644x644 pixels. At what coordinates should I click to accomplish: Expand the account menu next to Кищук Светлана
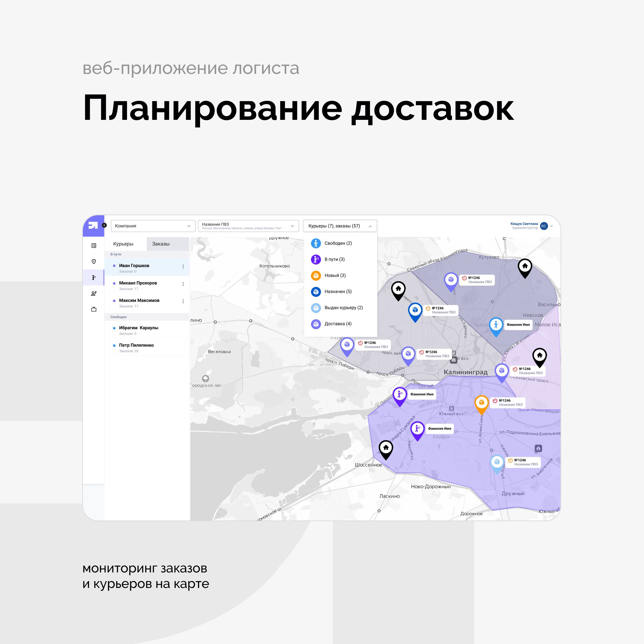click(x=551, y=226)
